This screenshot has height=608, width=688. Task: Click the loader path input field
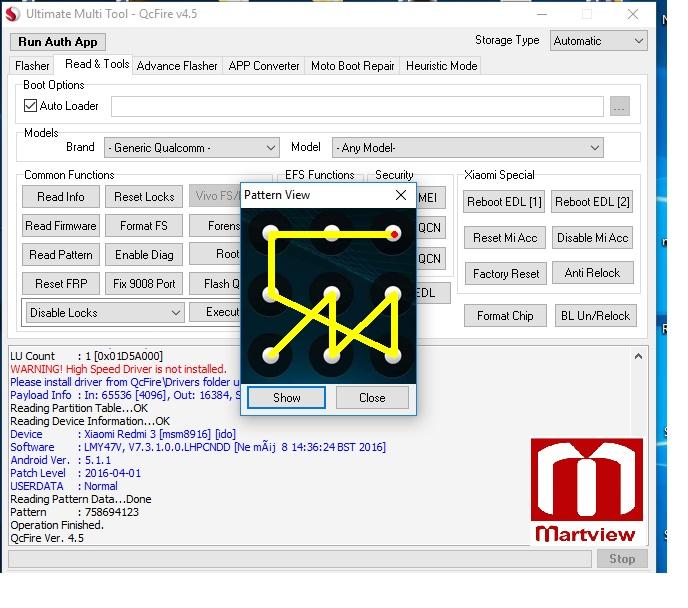[x=357, y=107]
